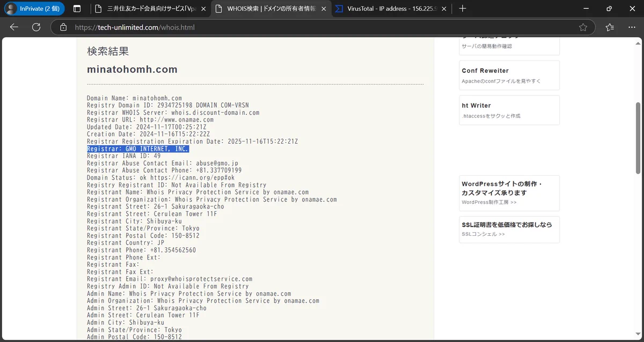The image size is (644, 342).
Task: Click the 検索結果 section heading
Action: 108,51
